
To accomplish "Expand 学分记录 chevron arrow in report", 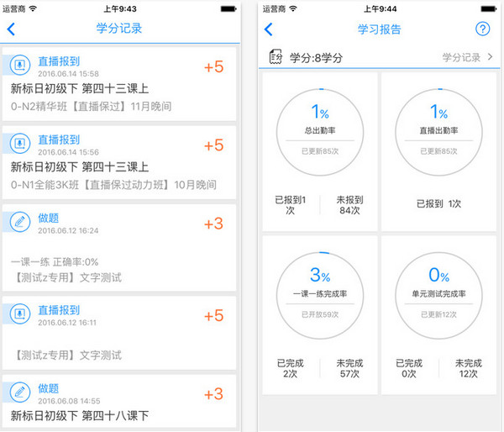I will pos(491,57).
